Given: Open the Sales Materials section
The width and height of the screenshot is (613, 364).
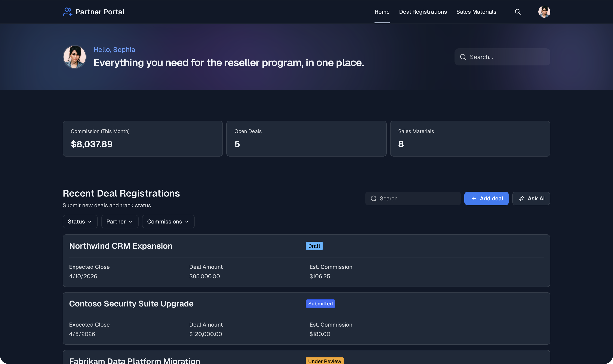Looking at the screenshot, I should click(x=476, y=12).
